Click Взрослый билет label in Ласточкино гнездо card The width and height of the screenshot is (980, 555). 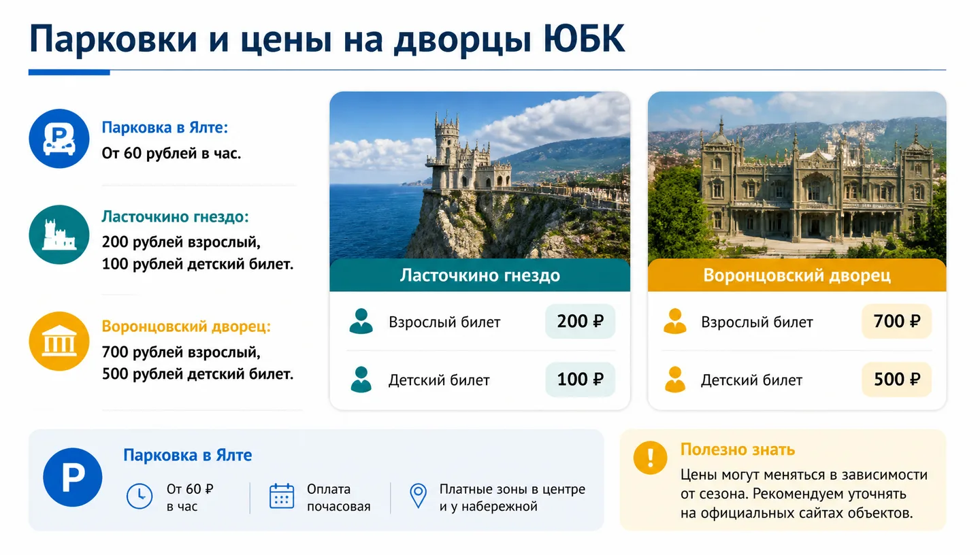[444, 322]
